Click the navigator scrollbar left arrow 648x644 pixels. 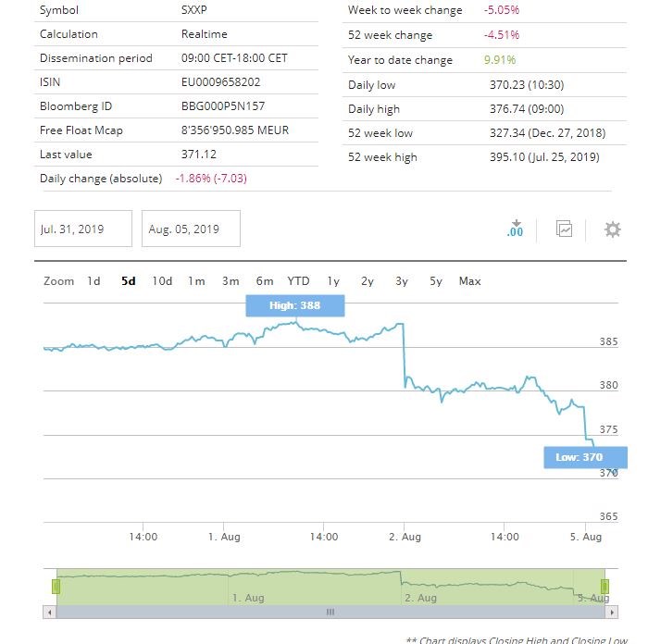pyautogui.click(x=50, y=613)
